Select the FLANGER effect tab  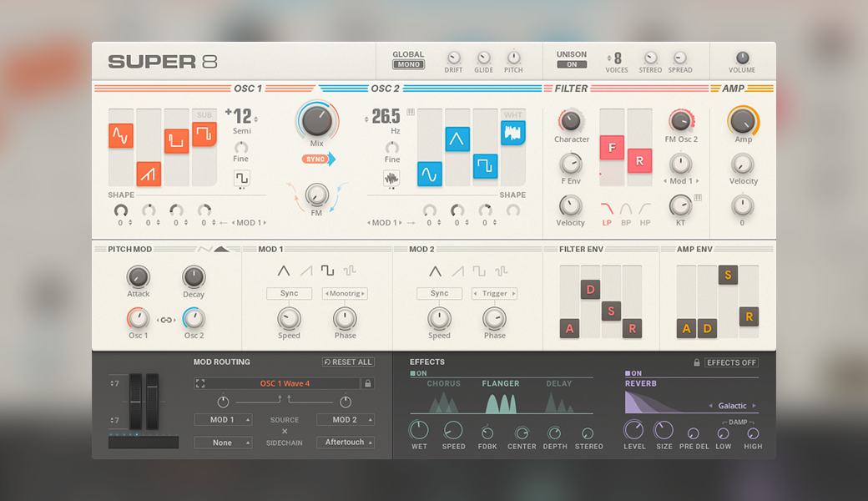(x=501, y=383)
